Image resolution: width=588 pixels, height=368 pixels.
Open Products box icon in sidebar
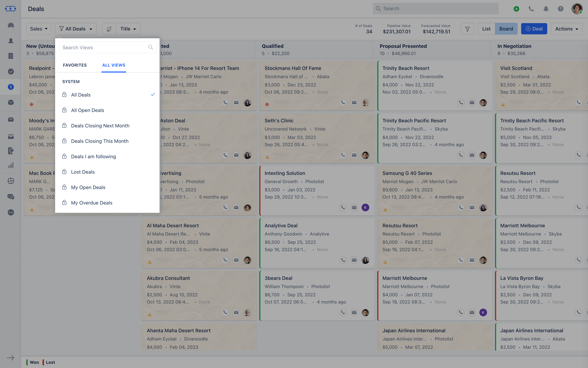[x=11, y=102]
